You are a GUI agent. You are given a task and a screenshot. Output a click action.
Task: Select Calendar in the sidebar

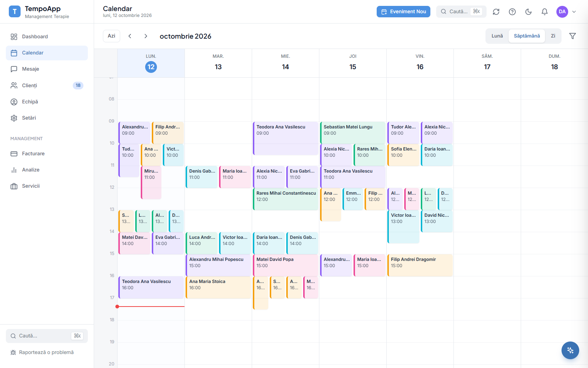(x=47, y=53)
